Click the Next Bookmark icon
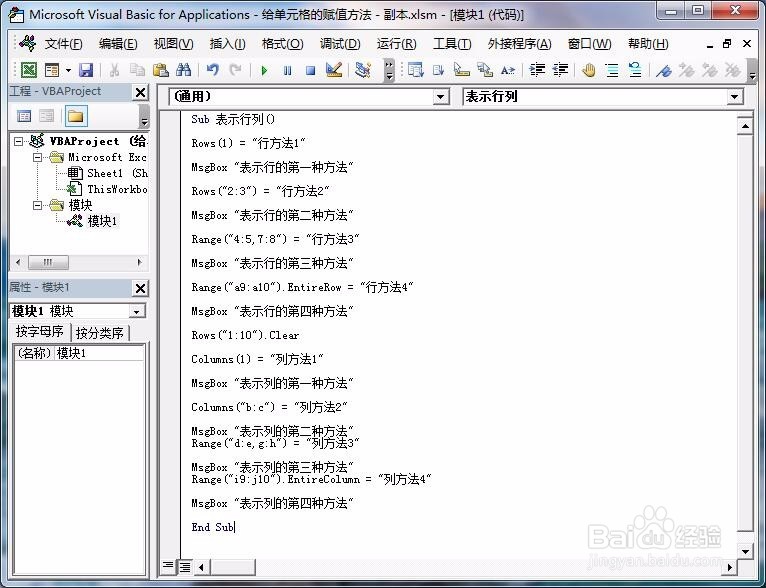 click(x=686, y=70)
